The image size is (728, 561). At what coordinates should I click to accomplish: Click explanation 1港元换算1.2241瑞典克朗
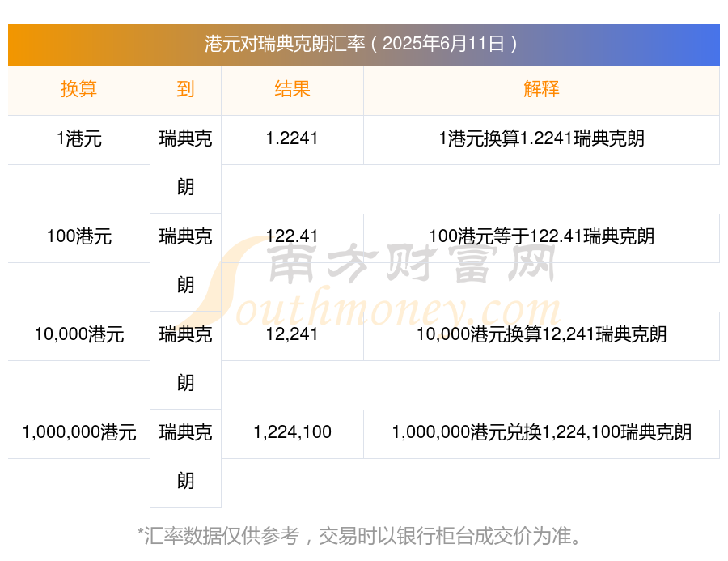pos(541,138)
